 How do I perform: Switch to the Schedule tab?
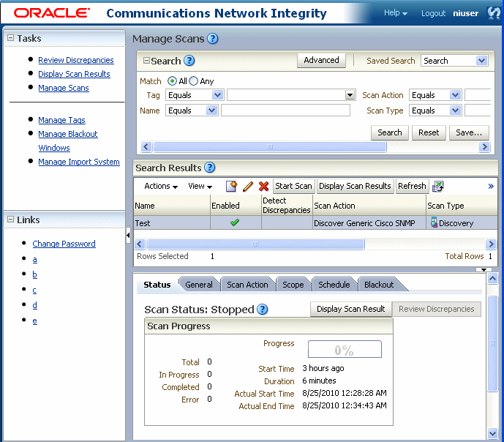point(334,285)
